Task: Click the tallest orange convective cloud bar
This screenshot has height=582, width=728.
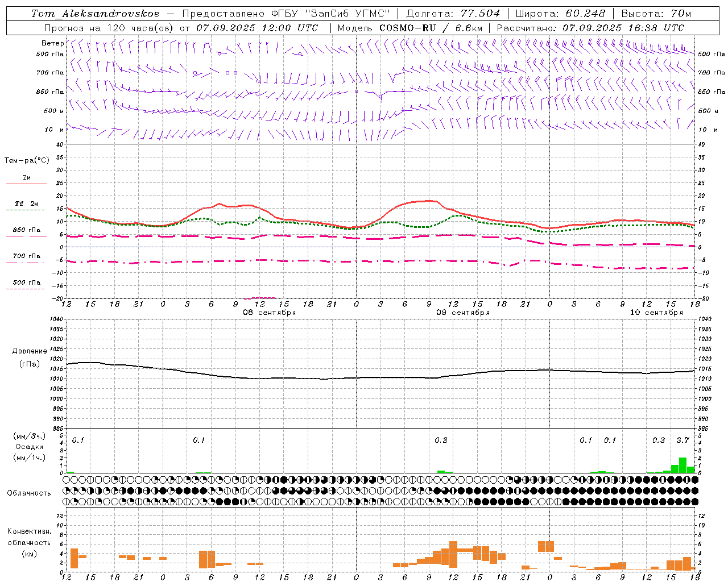Action: coord(453,554)
